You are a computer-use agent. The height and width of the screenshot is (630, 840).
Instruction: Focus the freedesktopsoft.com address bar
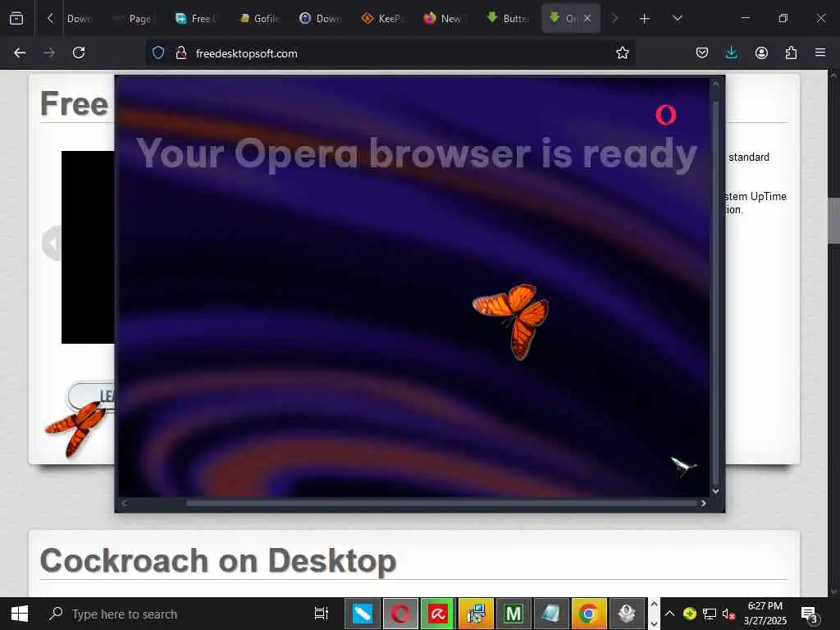(391, 53)
